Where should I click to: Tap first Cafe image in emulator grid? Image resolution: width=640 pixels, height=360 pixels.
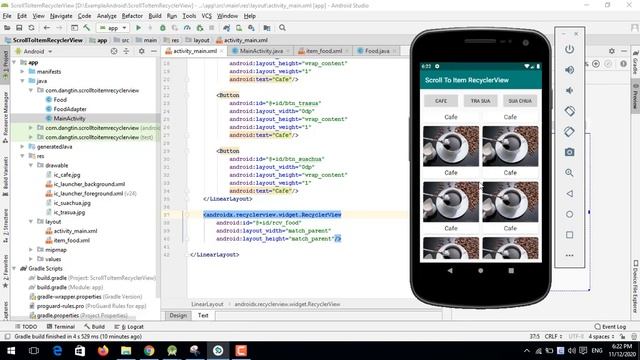451,146
